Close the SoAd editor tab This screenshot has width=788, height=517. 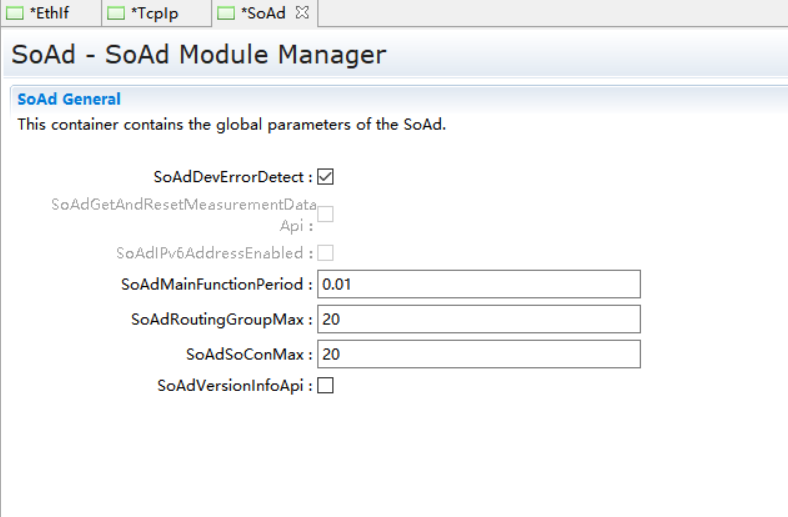click(x=302, y=12)
